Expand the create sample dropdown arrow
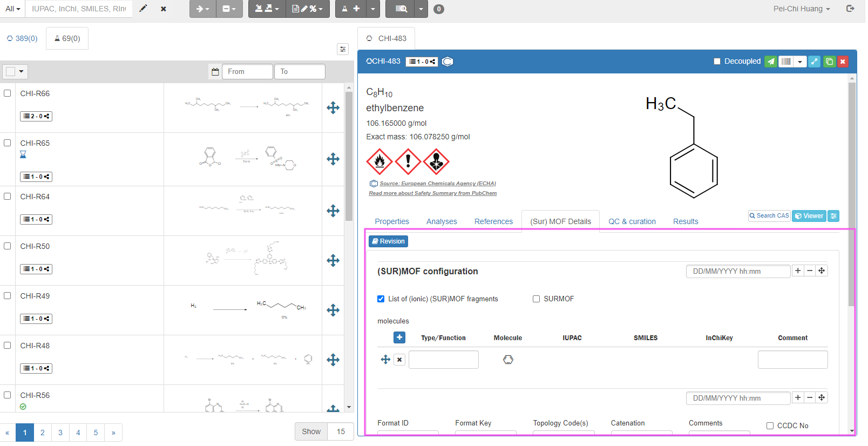This screenshot has width=868, height=446. tap(373, 9)
